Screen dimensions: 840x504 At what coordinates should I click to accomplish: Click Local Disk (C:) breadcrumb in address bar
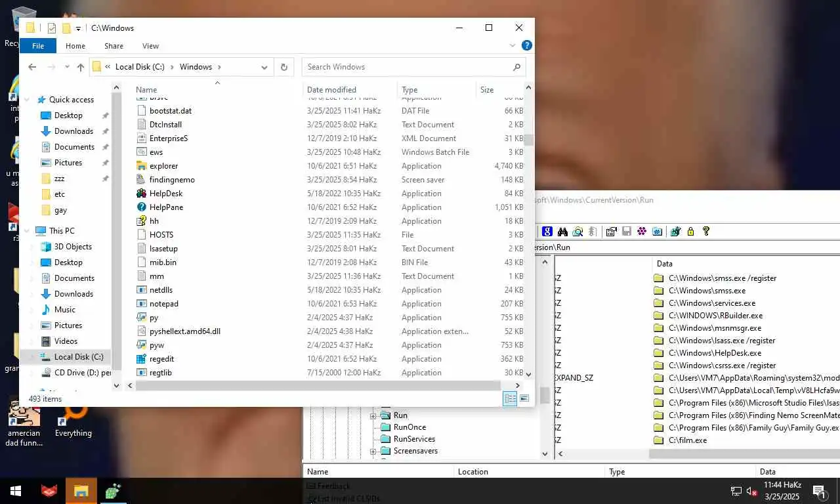140,67
